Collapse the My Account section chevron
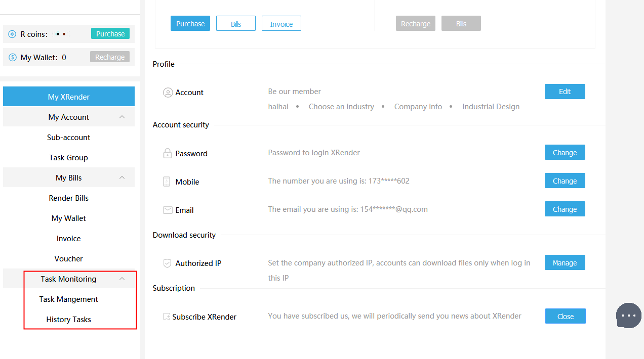Viewport: 644px width, 359px height. (x=122, y=117)
